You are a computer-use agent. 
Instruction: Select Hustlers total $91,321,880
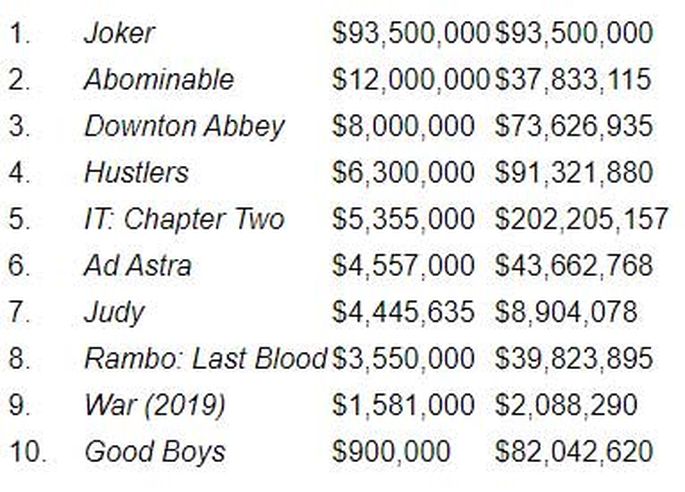[574, 173]
